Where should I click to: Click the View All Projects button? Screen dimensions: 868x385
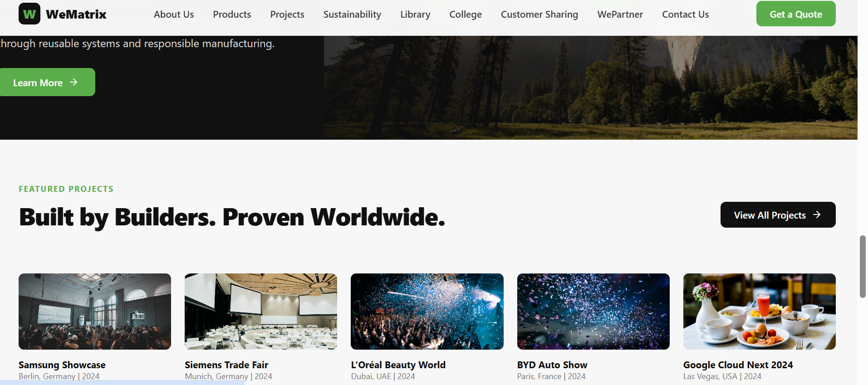[x=778, y=214]
